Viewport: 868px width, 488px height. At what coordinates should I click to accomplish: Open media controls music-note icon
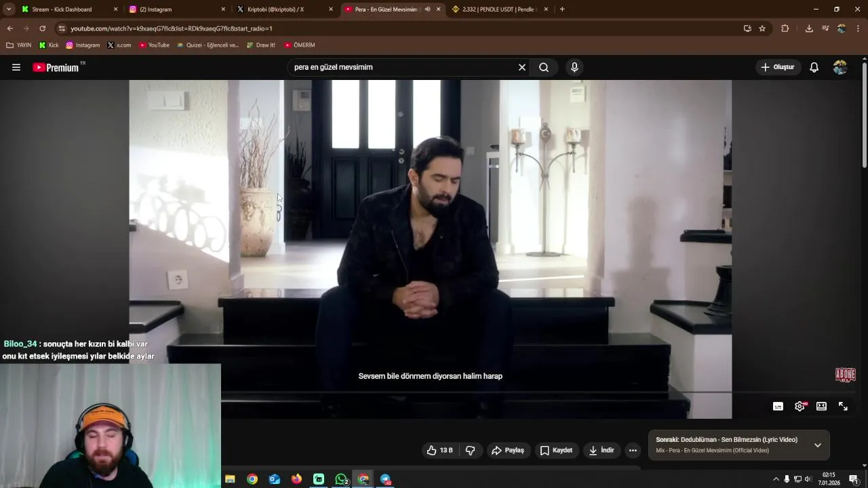tap(825, 28)
